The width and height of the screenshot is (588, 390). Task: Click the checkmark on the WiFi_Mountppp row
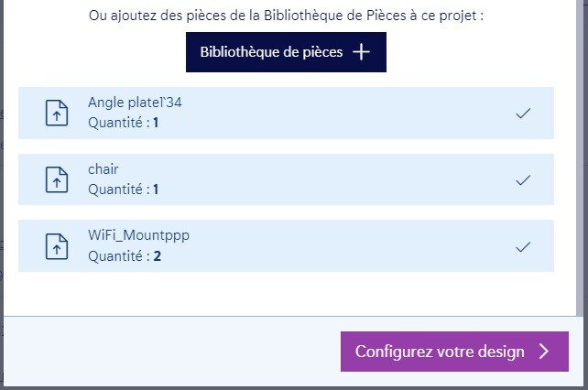click(523, 246)
